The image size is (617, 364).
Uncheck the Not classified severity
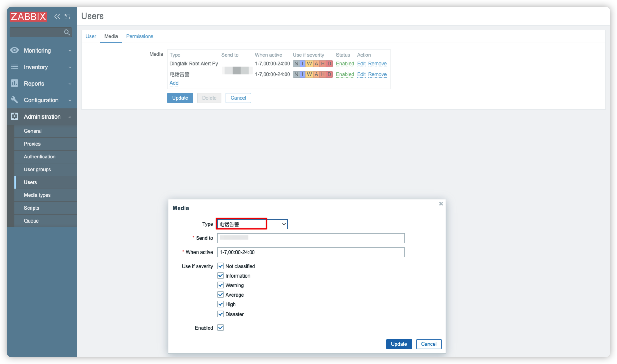click(x=221, y=266)
